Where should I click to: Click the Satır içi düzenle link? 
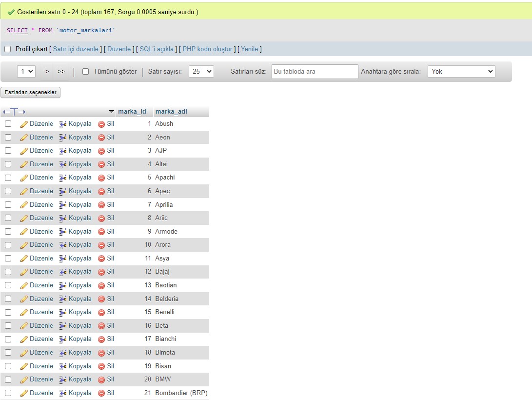(76, 49)
